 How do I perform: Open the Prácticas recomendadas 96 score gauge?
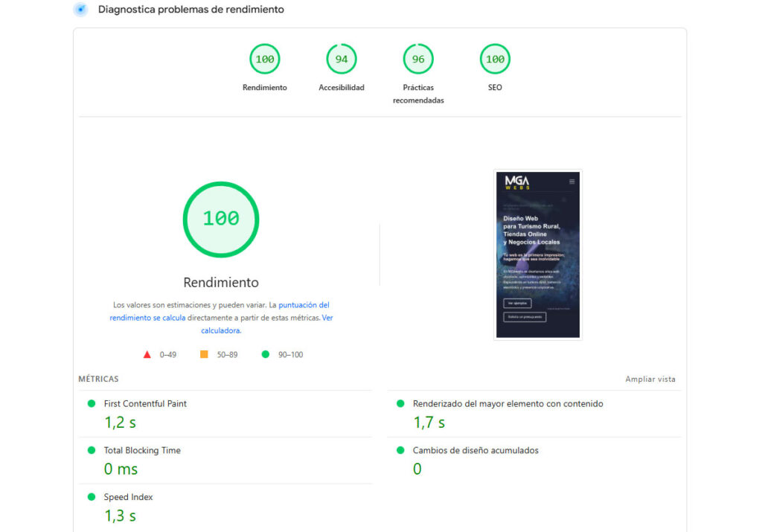point(418,60)
